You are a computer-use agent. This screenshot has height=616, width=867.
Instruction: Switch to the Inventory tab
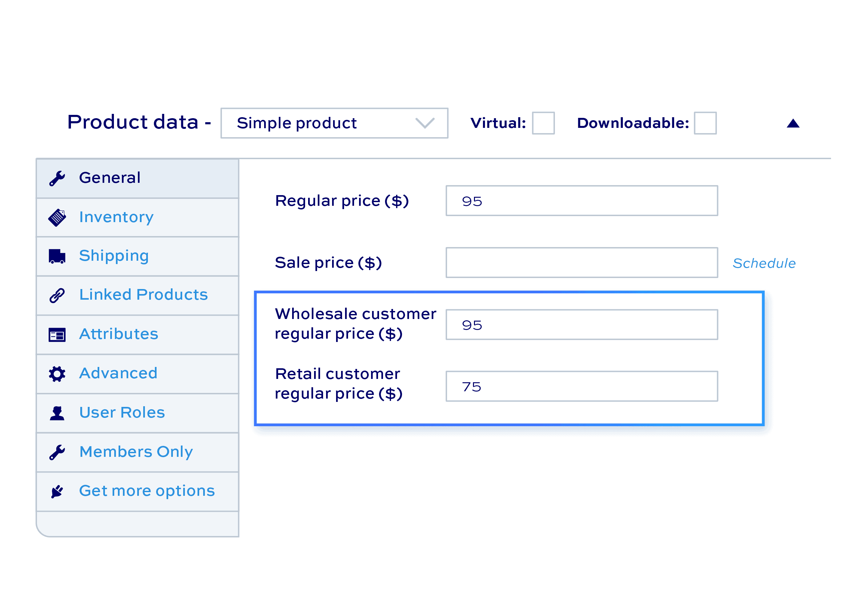(x=137, y=218)
